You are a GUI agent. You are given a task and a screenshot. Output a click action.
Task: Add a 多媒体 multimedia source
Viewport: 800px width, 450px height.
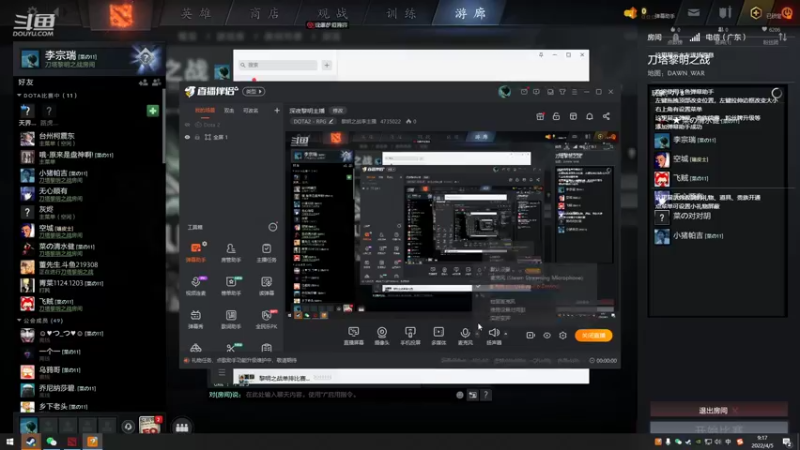pyautogui.click(x=438, y=336)
